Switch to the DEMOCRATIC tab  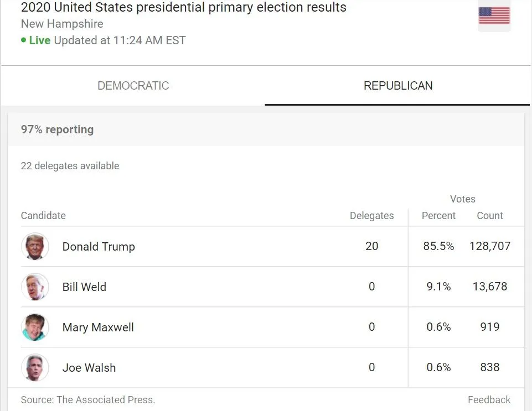click(133, 86)
